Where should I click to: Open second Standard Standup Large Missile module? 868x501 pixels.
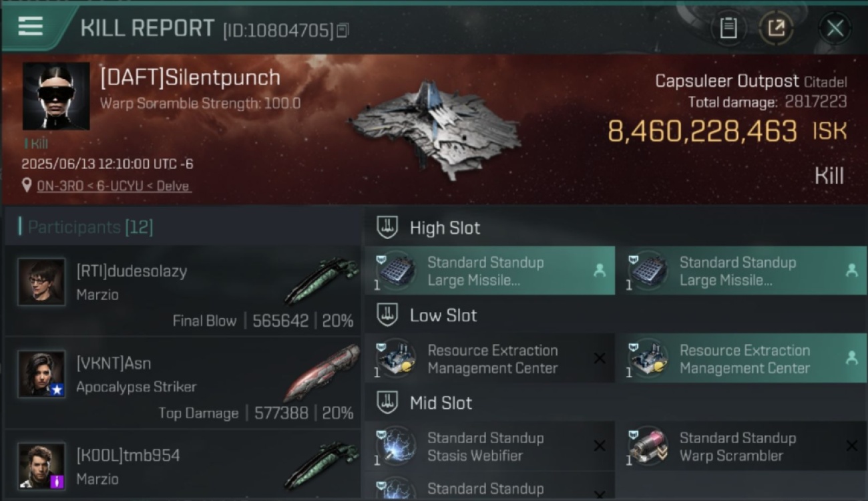[x=742, y=271]
